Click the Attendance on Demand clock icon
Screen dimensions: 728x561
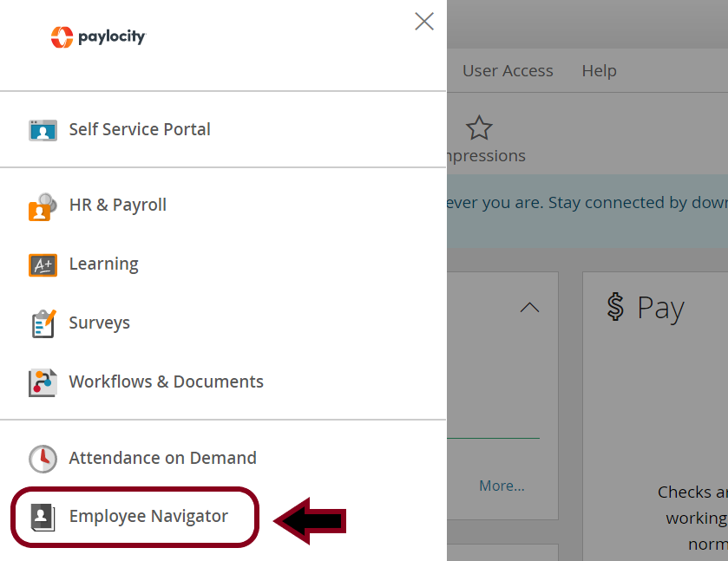click(x=43, y=459)
